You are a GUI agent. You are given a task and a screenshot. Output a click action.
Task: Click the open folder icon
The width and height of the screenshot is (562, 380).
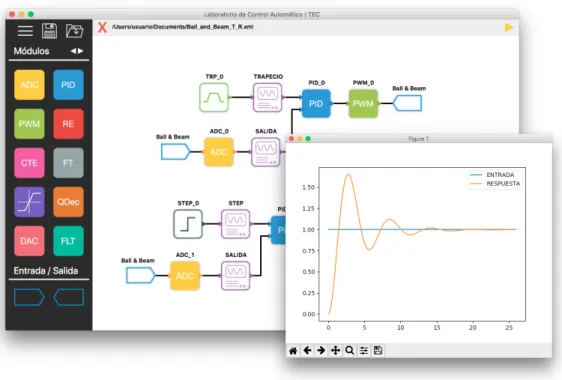75,31
